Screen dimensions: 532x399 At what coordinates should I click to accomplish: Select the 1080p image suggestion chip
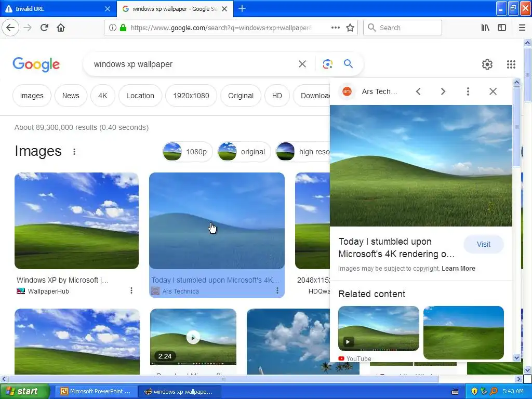pos(187,152)
